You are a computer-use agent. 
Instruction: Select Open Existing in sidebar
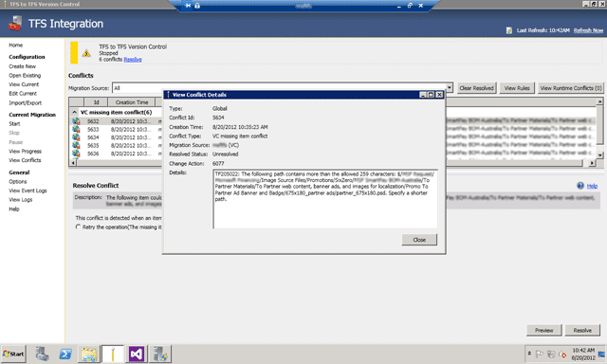[x=25, y=76]
